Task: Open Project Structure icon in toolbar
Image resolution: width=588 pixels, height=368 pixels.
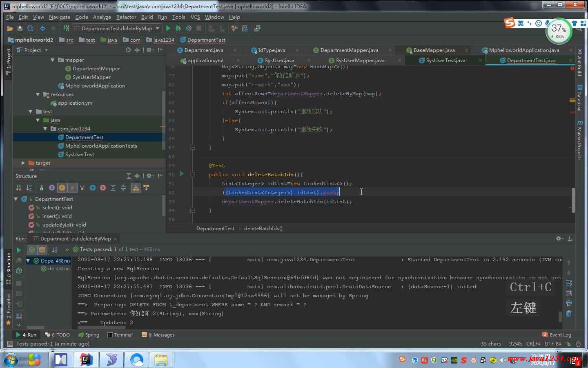Action: point(245,28)
